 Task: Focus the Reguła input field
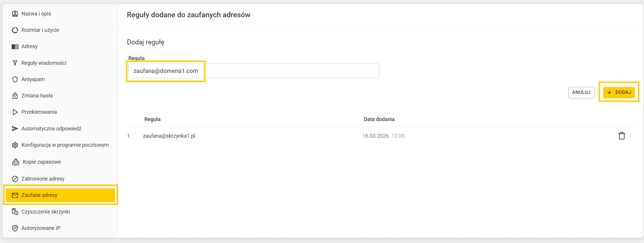tap(254, 71)
